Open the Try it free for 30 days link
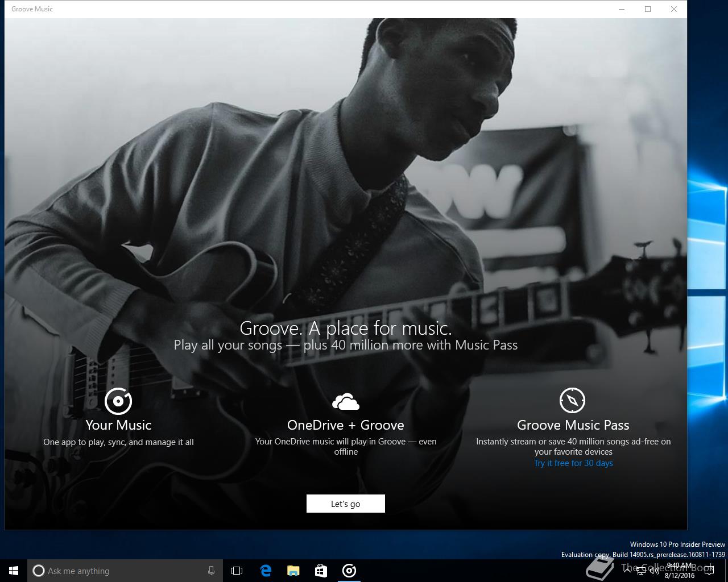 pos(573,463)
